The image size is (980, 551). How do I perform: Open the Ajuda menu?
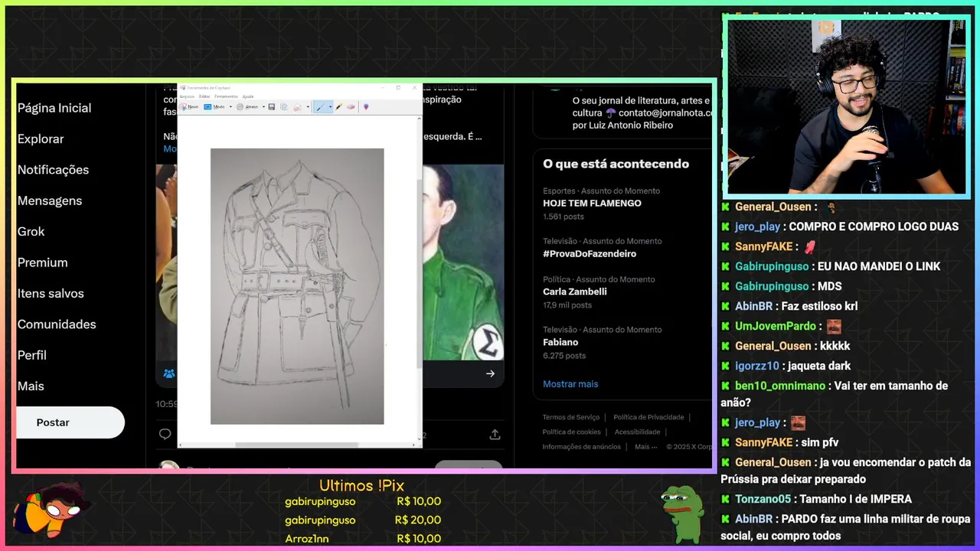248,96
